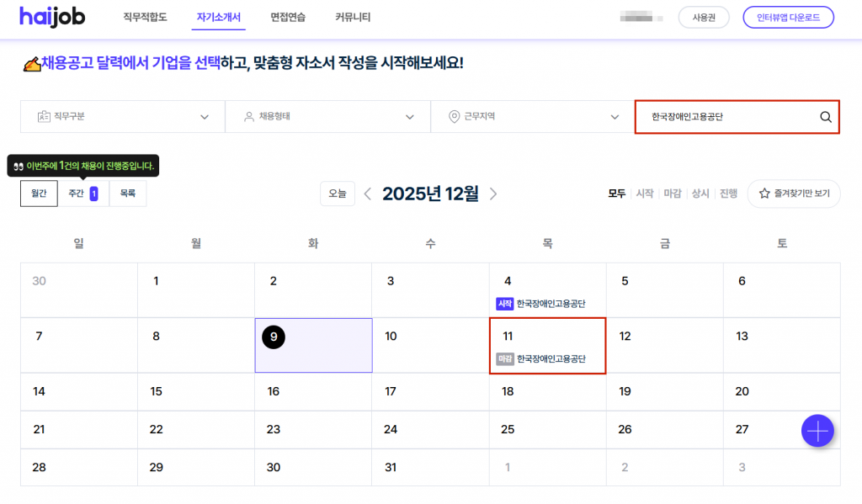
Task: Toggle 즐겨찾기만 보기 star filter
Action: pyautogui.click(x=794, y=194)
